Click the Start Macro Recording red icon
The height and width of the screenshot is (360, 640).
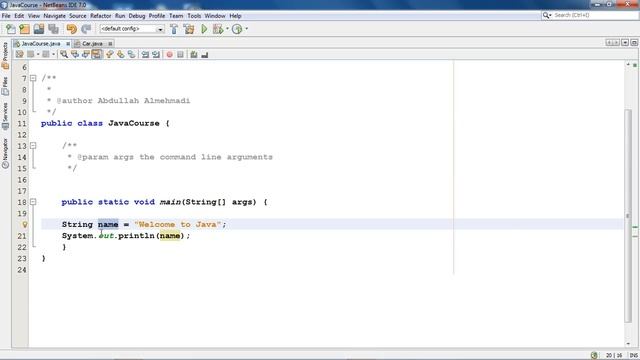tap(169, 54)
